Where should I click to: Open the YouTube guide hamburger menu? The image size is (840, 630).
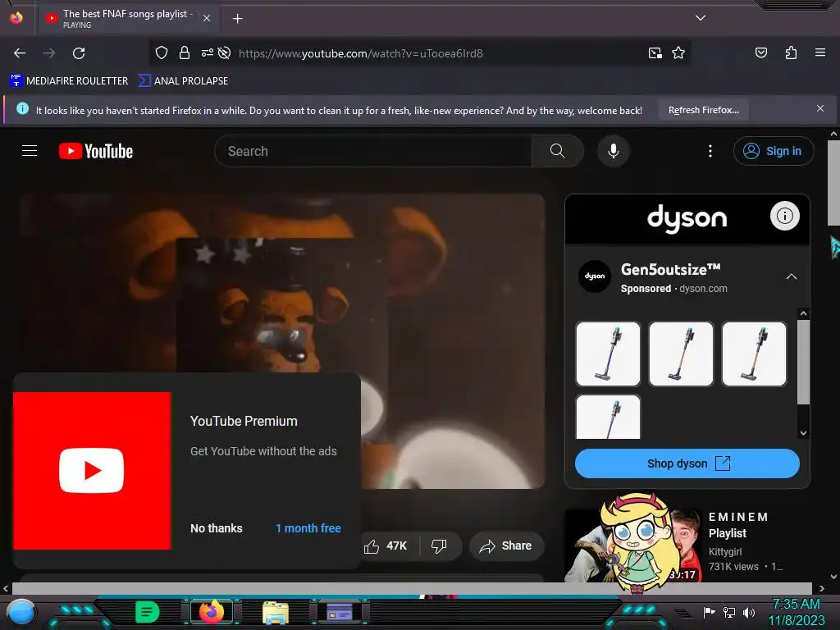30,151
